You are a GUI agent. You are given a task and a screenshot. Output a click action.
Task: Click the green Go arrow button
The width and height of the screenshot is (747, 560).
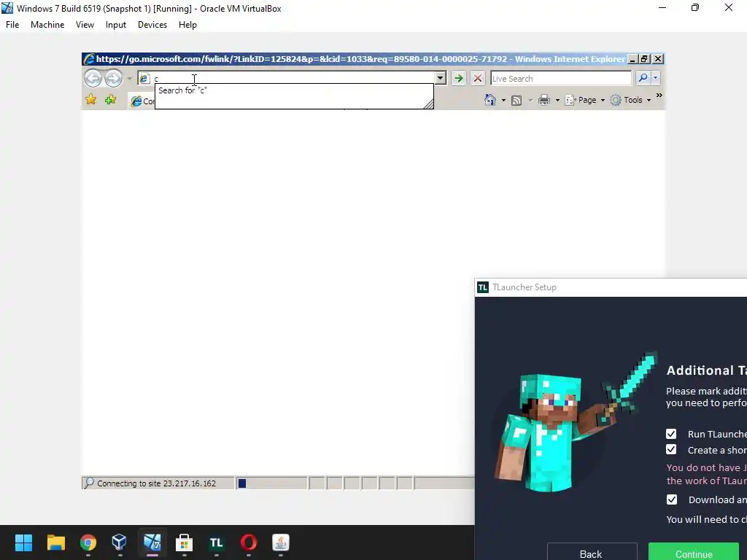[x=458, y=78]
